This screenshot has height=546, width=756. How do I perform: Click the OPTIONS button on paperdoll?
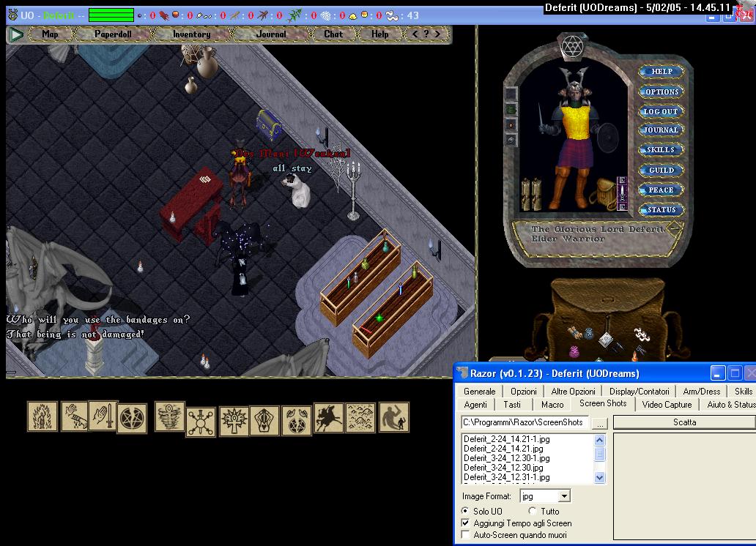tap(661, 91)
